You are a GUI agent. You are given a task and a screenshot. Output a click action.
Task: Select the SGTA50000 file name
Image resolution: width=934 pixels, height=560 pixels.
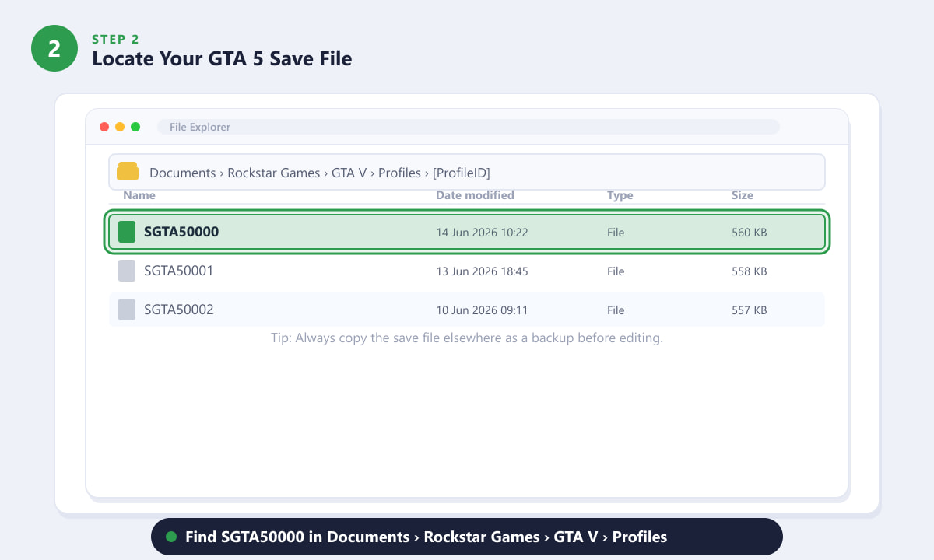point(181,232)
